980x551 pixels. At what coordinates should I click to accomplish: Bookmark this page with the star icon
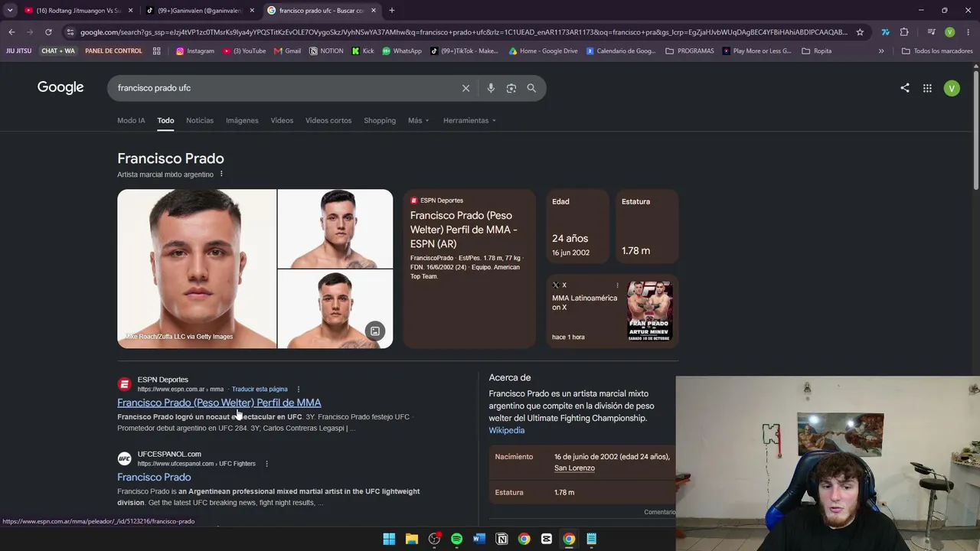click(860, 32)
